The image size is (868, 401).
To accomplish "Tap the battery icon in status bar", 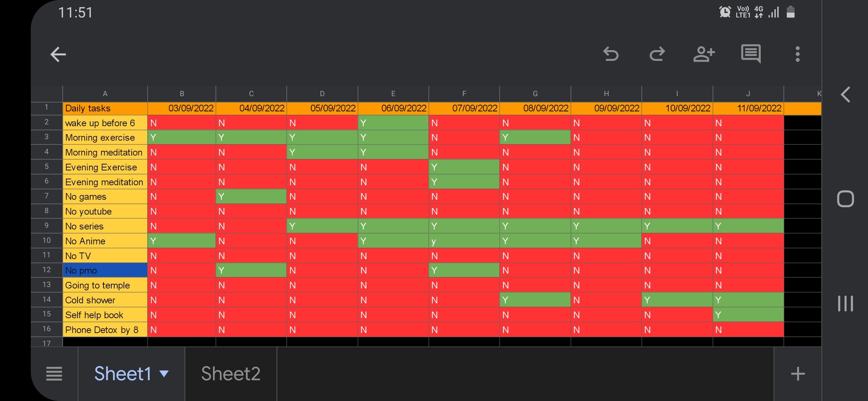I will coord(790,12).
